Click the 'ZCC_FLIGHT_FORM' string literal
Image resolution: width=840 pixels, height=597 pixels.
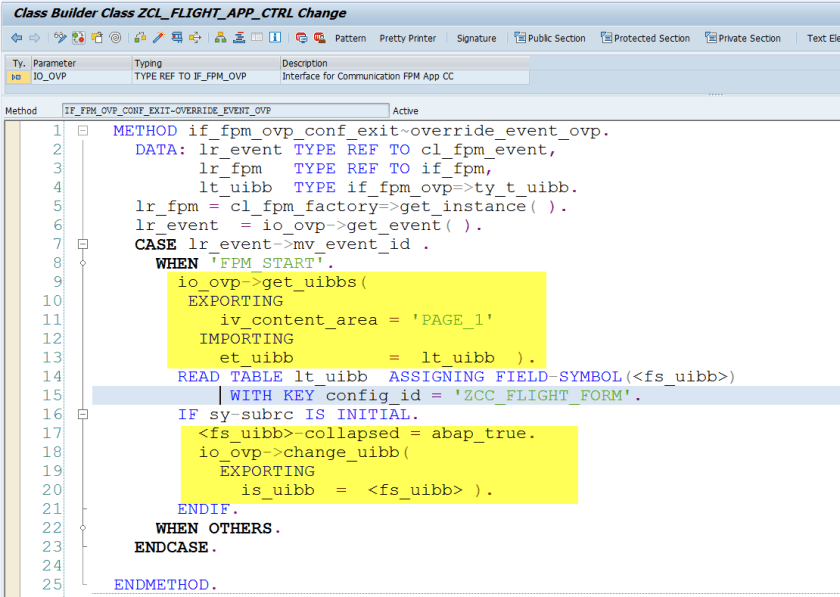pyautogui.click(x=542, y=395)
